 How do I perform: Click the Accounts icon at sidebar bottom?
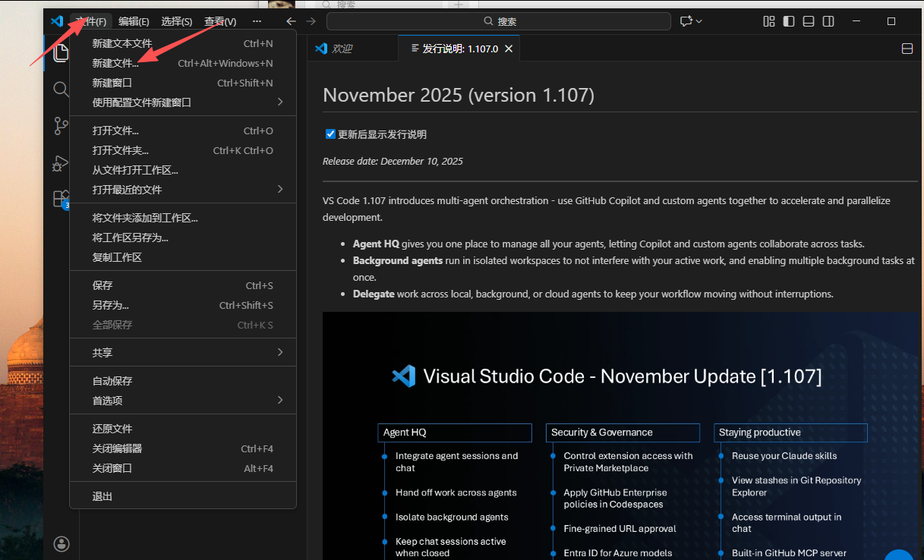click(x=61, y=543)
